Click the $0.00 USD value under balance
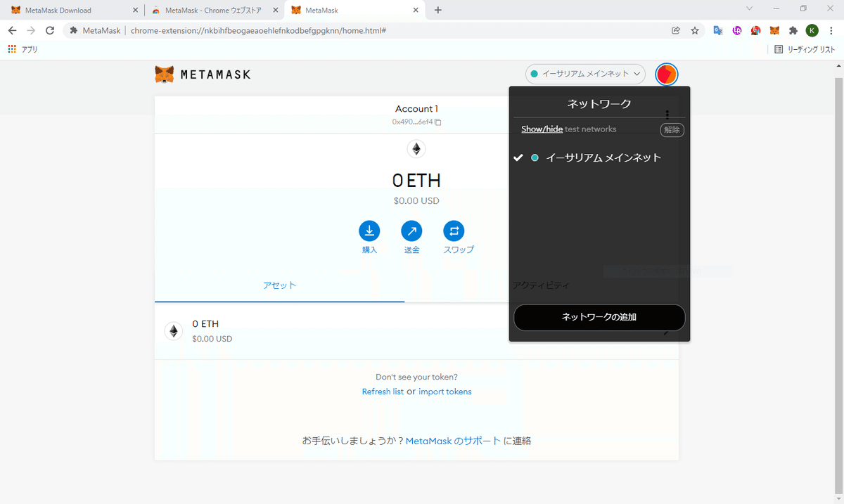844x504 pixels. [416, 201]
